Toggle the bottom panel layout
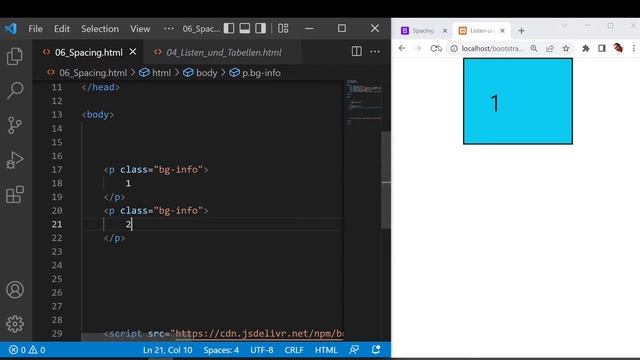Image resolution: width=640 pixels, height=360 pixels. (244, 28)
